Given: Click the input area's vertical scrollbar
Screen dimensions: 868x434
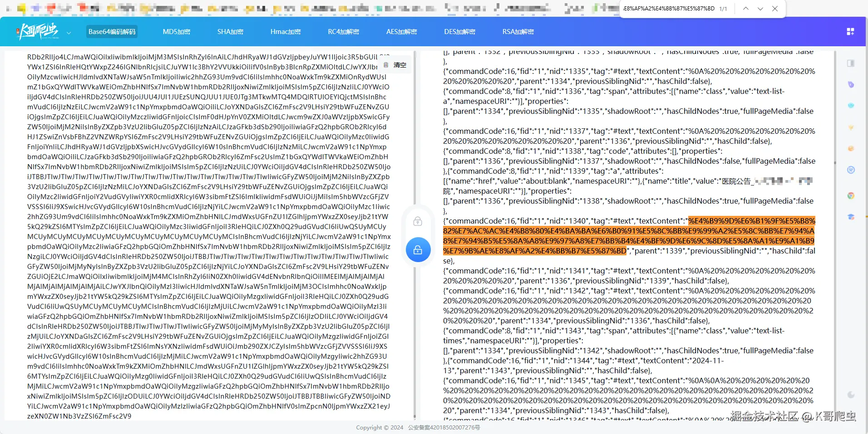Looking at the screenshot, I should coord(414,236).
